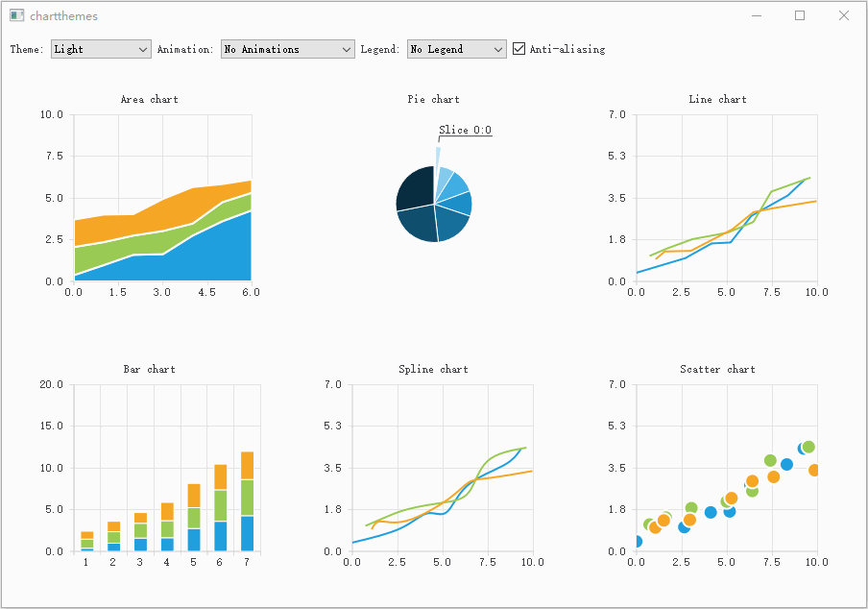Click the tallest stacked bar at category 7

247,501
